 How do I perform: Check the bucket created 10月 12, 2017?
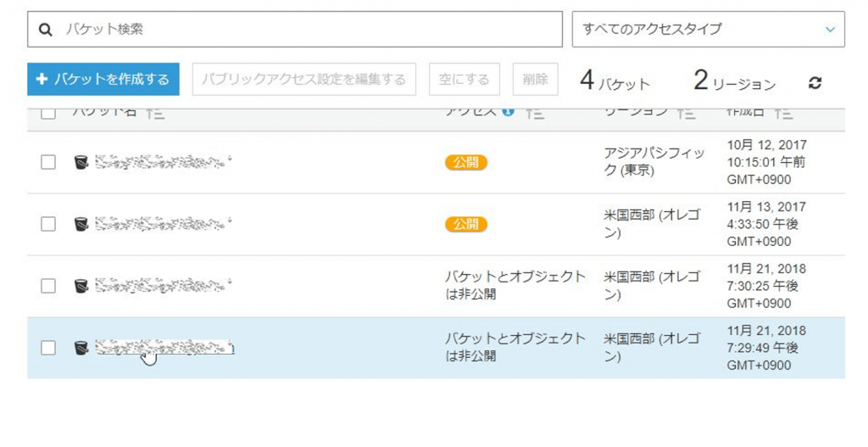[48, 162]
